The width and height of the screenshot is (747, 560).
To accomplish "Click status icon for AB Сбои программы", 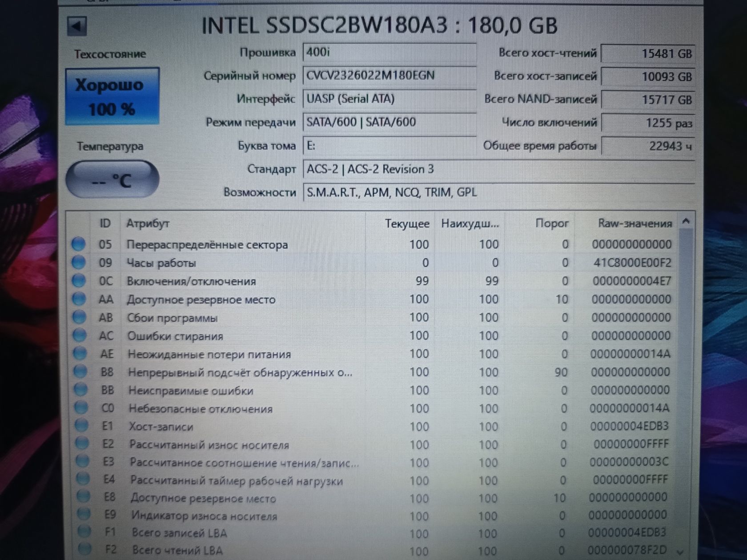I will click(x=79, y=317).
